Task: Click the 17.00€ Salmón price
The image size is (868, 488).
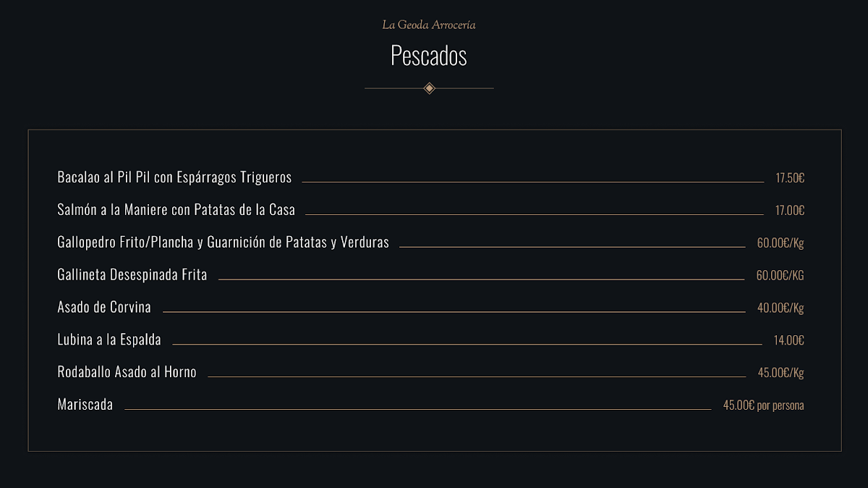Action: click(x=790, y=211)
